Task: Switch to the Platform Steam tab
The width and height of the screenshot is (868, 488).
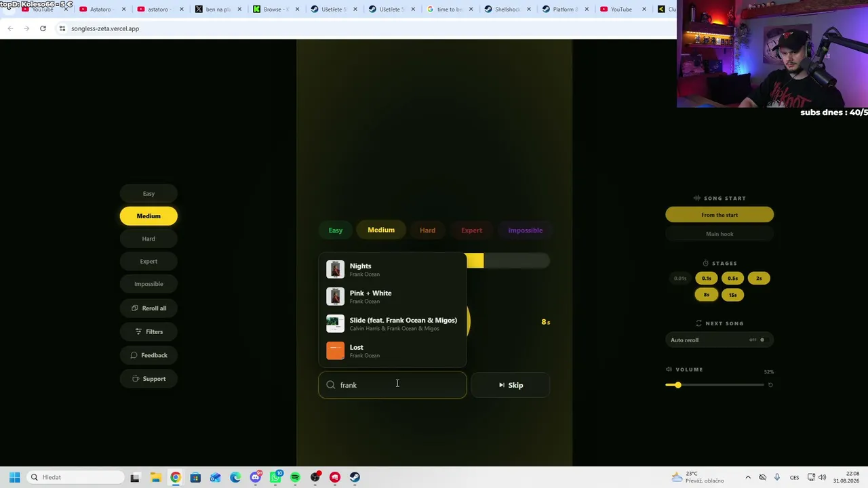Action: click(x=566, y=9)
